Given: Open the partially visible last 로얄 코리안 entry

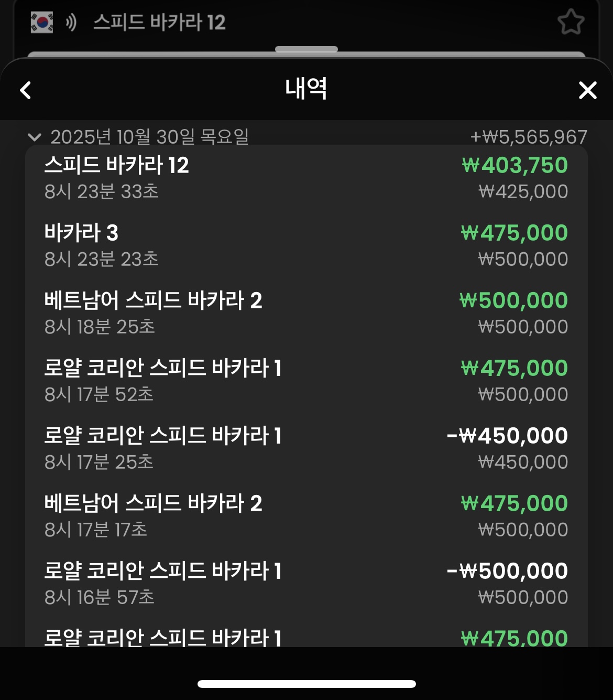Looking at the screenshot, I should point(306,638).
